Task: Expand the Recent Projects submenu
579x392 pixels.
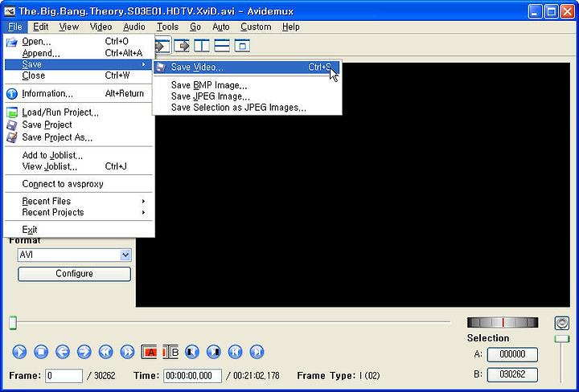Action: tap(78, 212)
